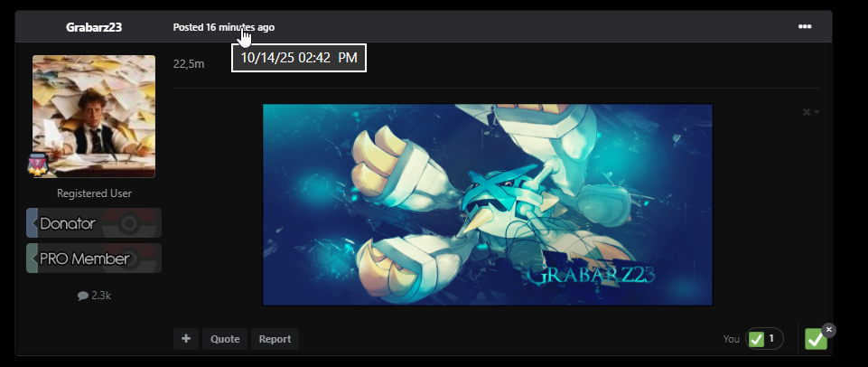868x367 pixels.
Task: Click the '22,5m' post text
Action: (x=187, y=63)
